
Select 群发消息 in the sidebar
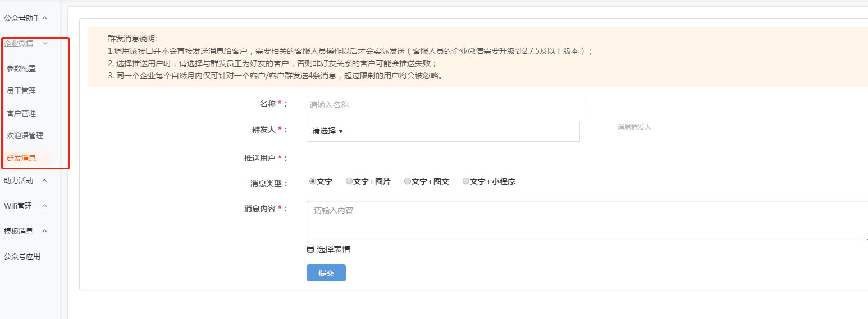click(21, 158)
